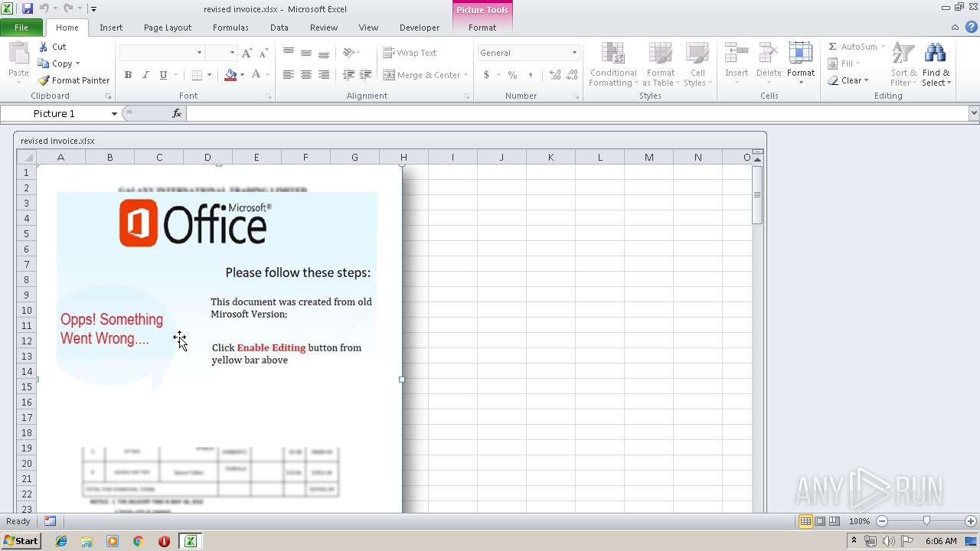The width and height of the screenshot is (980, 551).
Task: Click in the formula bar
Action: tap(577, 113)
